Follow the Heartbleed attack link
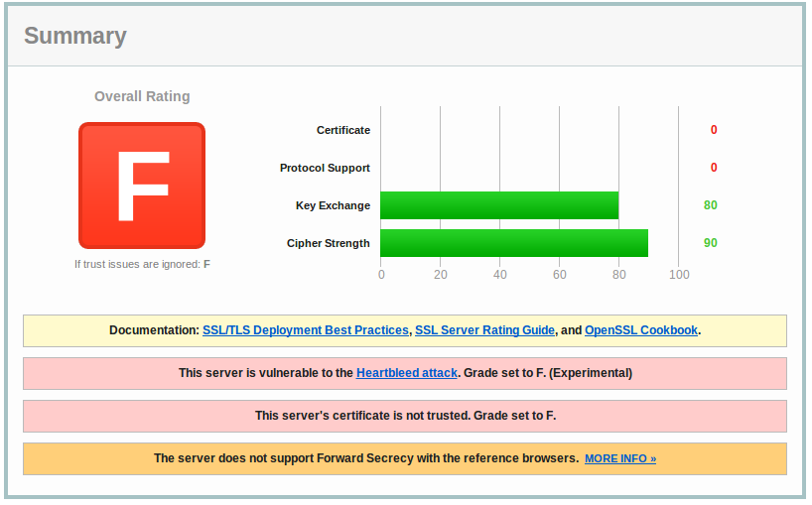The height and width of the screenshot is (505, 812). [407, 373]
